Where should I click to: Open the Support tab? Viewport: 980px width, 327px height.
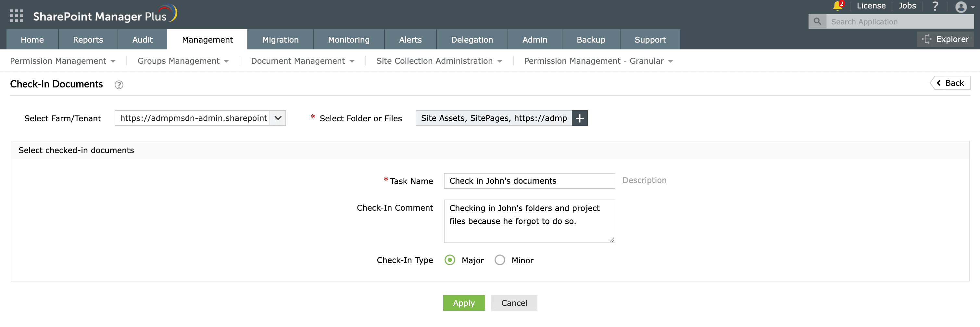(x=650, y=40)
